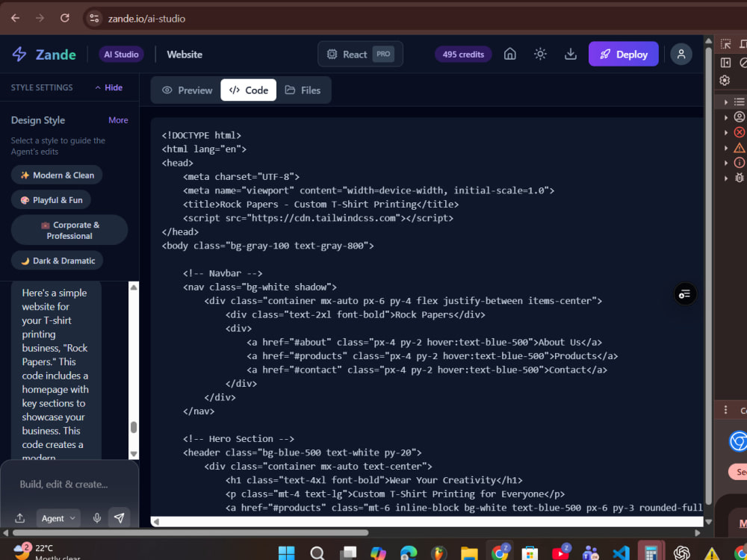Open DevTools console settings gear
This screenshot has height=560, width=747.
[x=725, y=81]
